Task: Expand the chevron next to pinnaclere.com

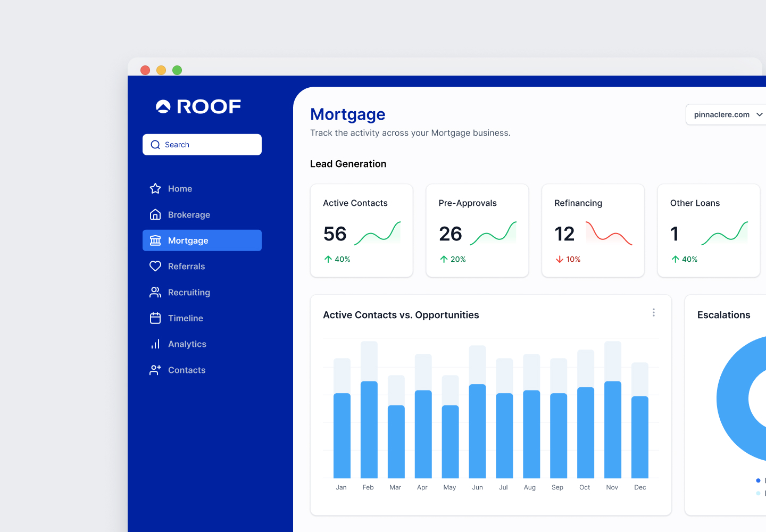Action: (760, 114)
